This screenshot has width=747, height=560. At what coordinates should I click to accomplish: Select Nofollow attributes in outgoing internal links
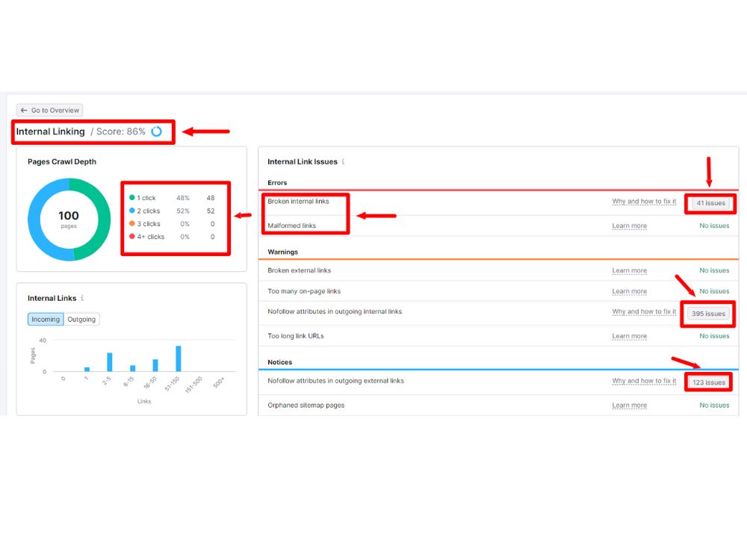335,311
